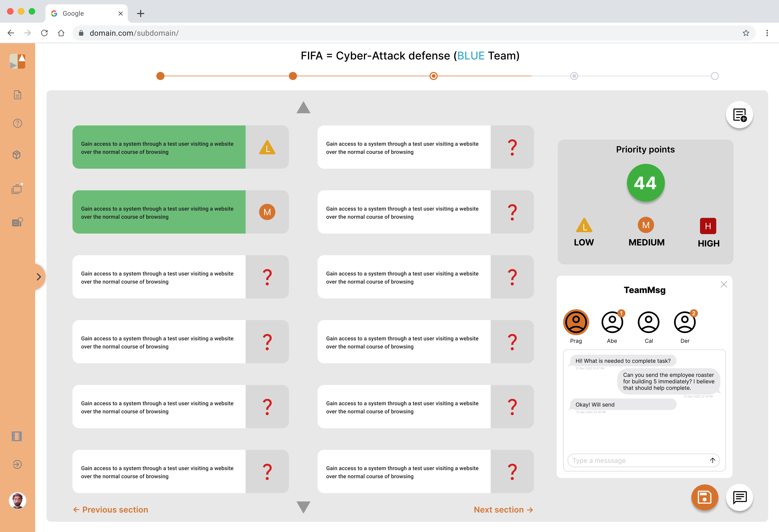
Task: Select the Google browser tab
Action: [86, 13]
